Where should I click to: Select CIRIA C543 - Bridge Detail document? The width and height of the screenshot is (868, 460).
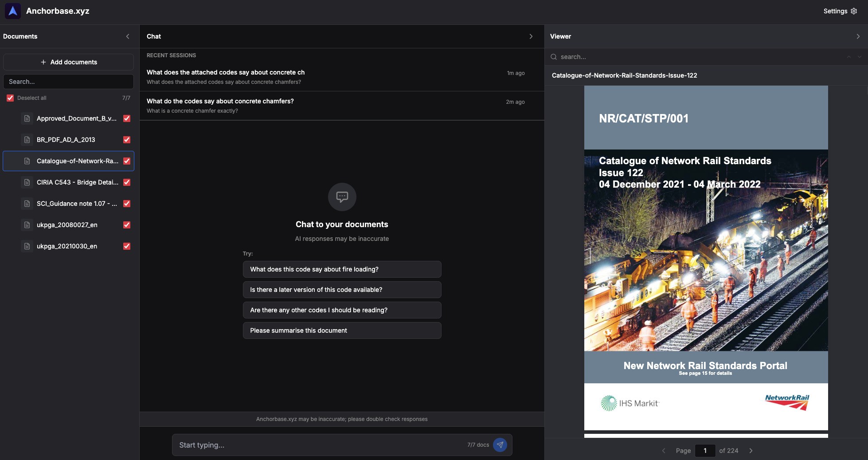(x=68, y=182)
